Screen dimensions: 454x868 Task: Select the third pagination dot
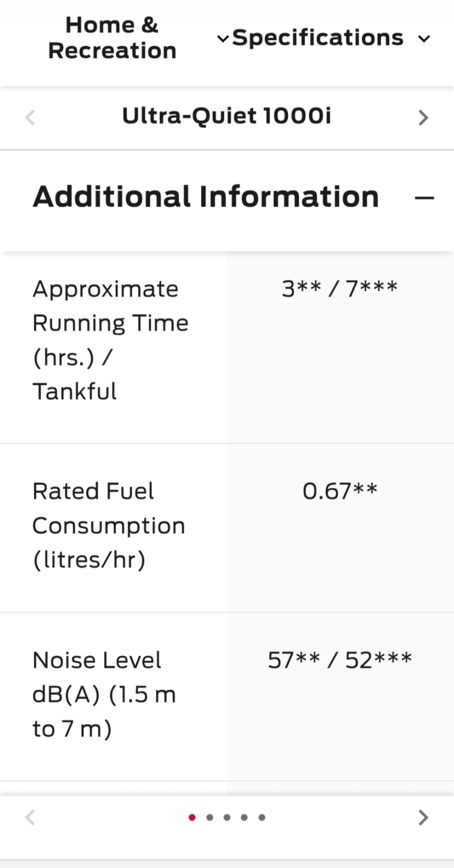pyautogui.click(x=227, y=818)
